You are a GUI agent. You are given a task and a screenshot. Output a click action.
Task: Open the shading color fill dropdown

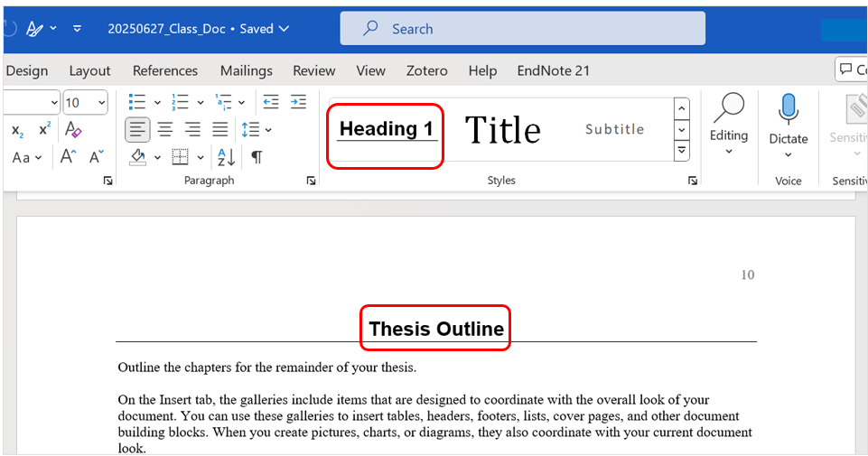coord(157,158)
